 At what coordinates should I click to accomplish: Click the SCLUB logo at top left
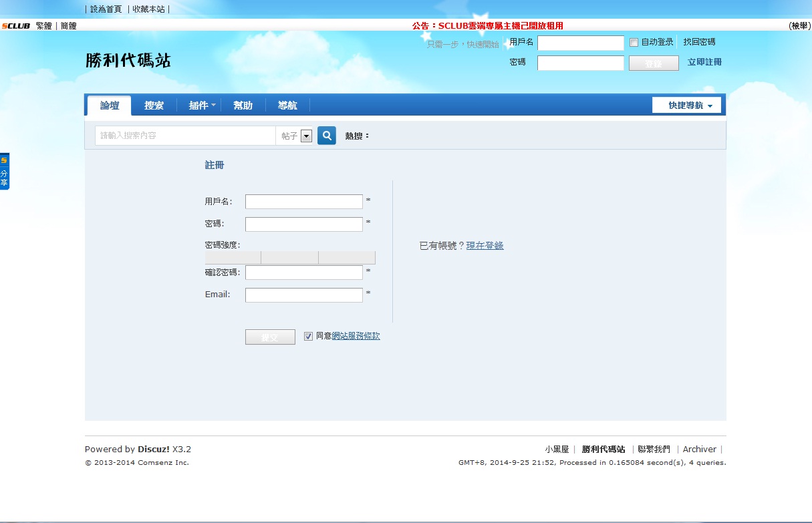point(15,26)
